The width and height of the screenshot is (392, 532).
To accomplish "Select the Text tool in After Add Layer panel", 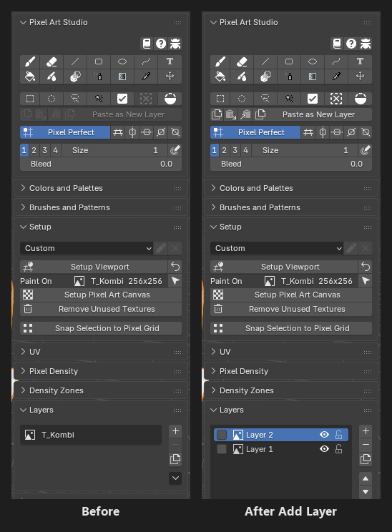I will click(360, 61).
